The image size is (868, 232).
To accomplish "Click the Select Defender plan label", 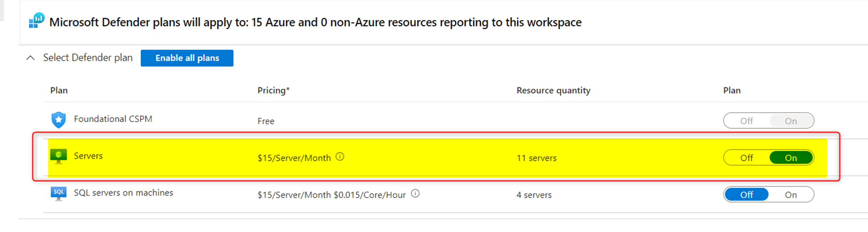I will pyautogui.click(x=88, y=57).
